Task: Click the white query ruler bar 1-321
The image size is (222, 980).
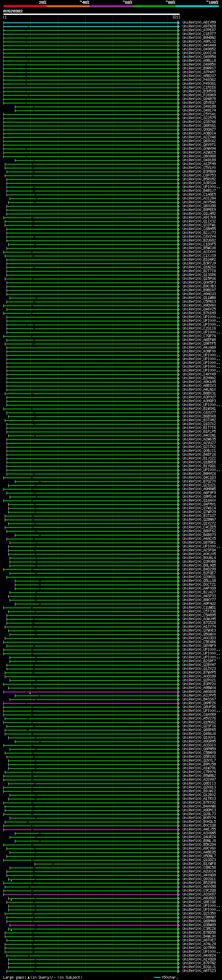Action: tap(92, 15)
